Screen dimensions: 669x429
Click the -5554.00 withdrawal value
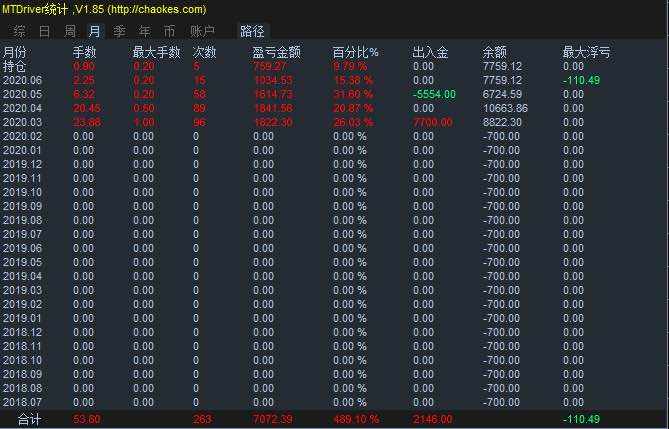coord(434,94)
